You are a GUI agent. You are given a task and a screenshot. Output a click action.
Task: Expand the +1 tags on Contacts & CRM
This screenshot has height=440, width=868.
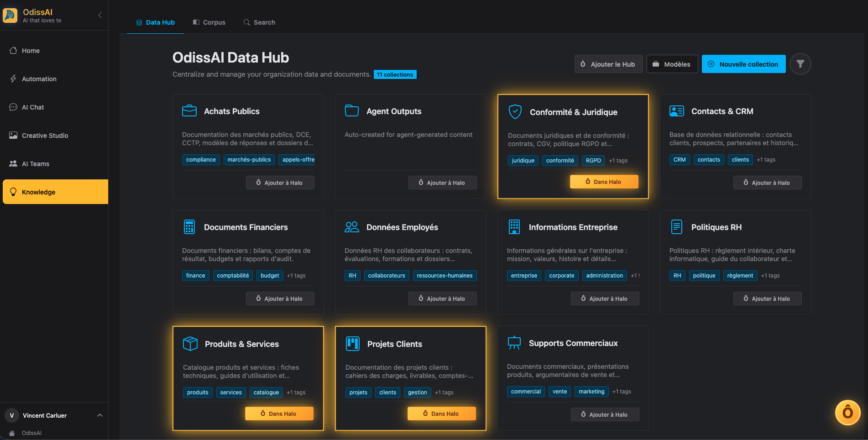click(x=766, y=160)
